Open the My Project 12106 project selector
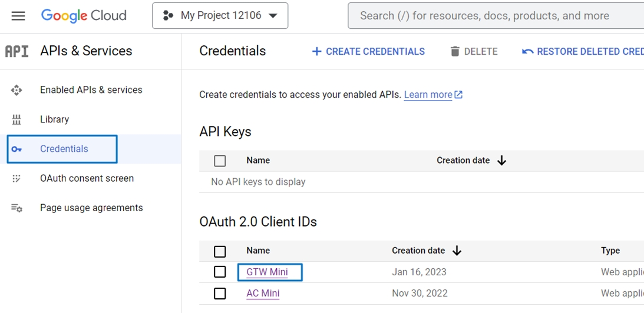This screenshot has height=313, width=644. [220, 16]
